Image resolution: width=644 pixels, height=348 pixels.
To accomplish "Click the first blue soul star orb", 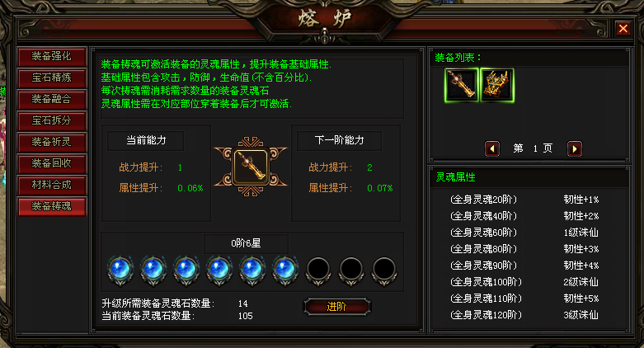I will pos(120,270).
